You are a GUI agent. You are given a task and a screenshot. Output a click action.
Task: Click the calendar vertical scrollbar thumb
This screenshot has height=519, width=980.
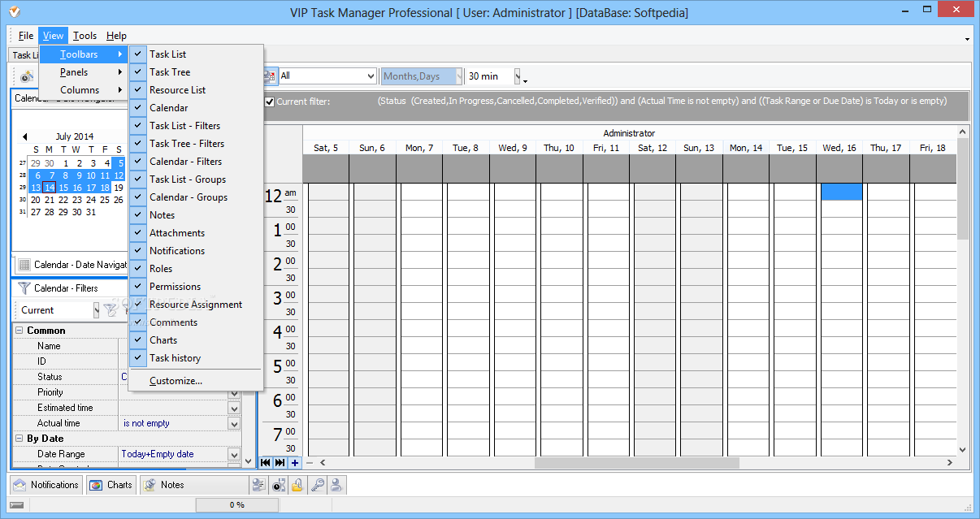[963, 188]
